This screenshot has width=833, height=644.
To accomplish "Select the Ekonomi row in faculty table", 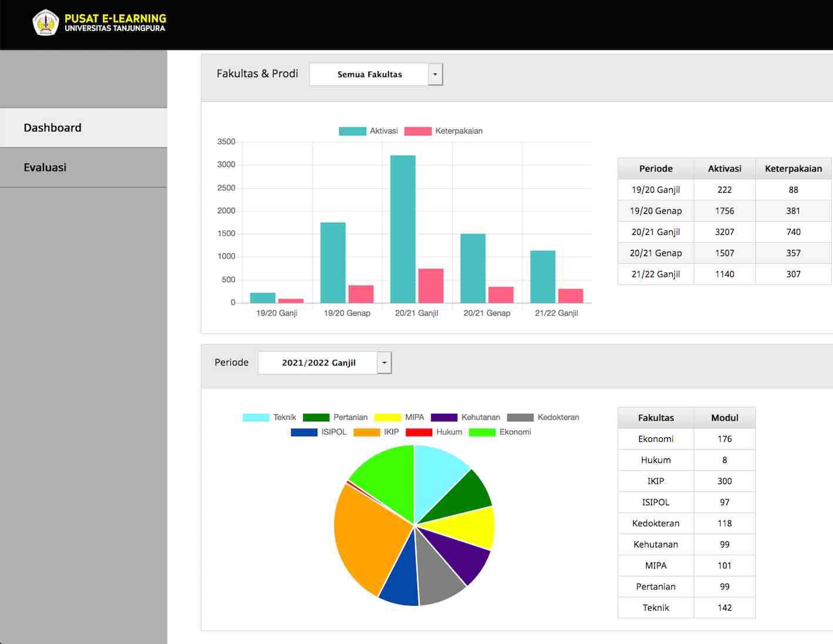I will point(656,439).
